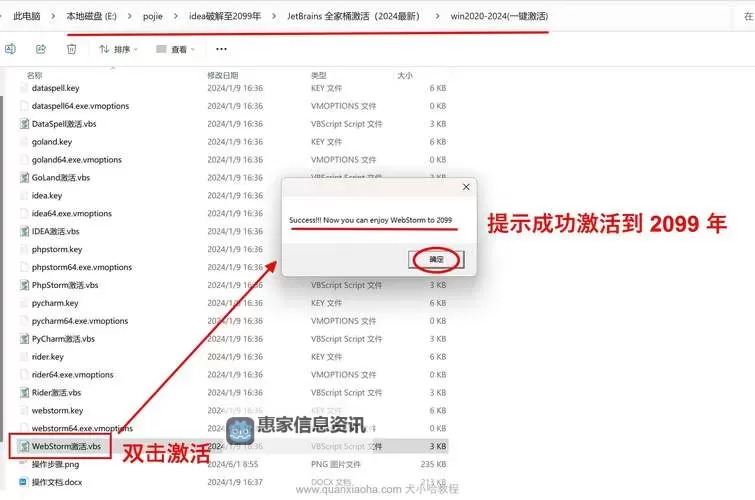
Task: Click 确定 button in success dialog
Action: [436, 259]
